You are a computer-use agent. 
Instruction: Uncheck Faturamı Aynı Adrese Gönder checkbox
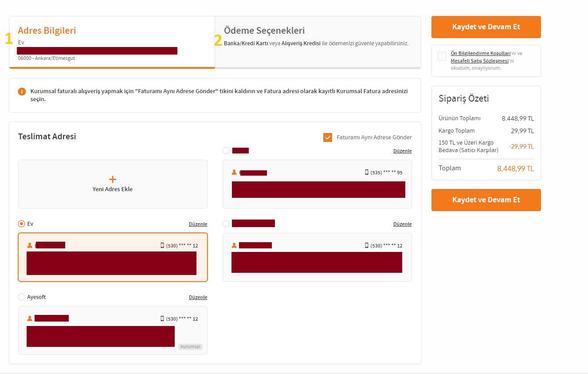tap(328, 137)
